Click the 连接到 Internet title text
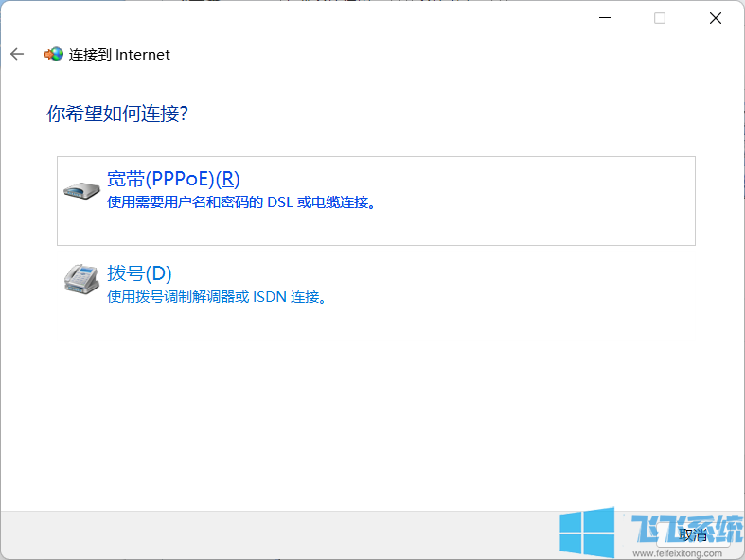 (x=119, y=55)
